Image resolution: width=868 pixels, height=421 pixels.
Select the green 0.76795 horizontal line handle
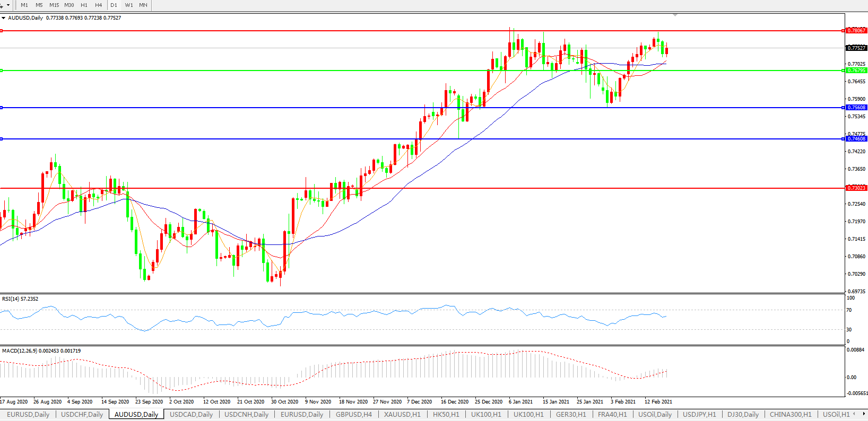(2, 71)
